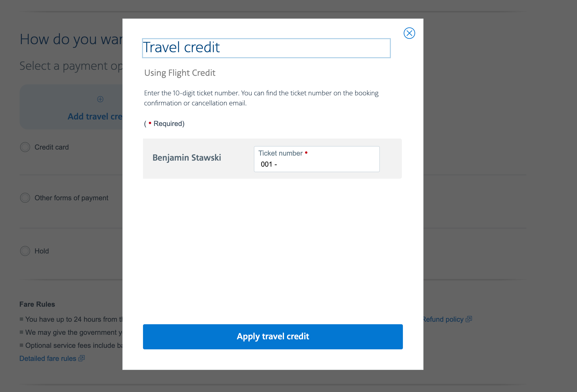Choose the Other forms of payment option
Screen dimensions: 577x392
pyautogui.click(x=25, y=198)
